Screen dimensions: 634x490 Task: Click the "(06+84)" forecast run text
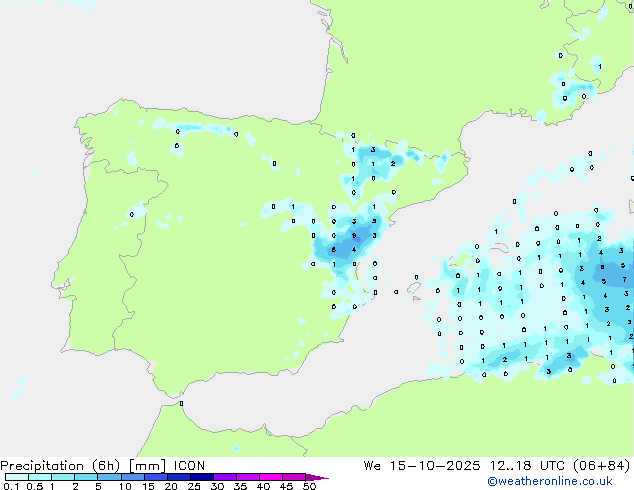click(x=602, y=466)
